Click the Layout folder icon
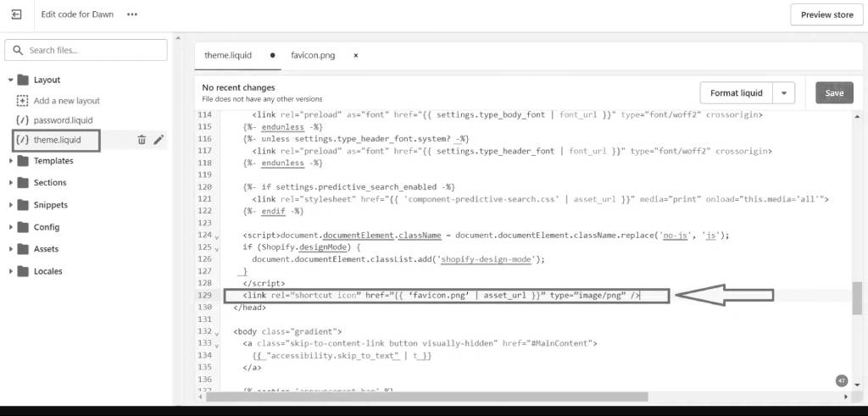 coord(23,80)
